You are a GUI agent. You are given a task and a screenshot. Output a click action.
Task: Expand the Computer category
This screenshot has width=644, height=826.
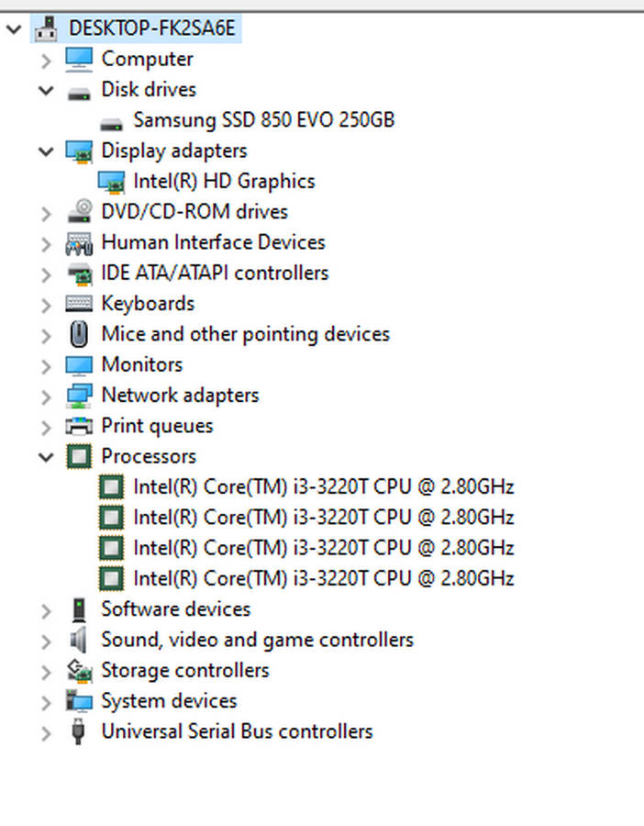tap(46, 59)
